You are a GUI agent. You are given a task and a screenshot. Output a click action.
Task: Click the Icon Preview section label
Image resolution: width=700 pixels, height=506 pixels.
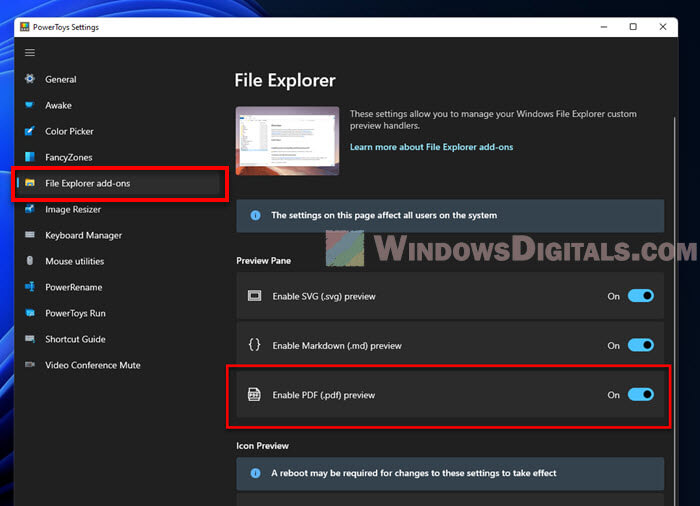coord(262,446)
